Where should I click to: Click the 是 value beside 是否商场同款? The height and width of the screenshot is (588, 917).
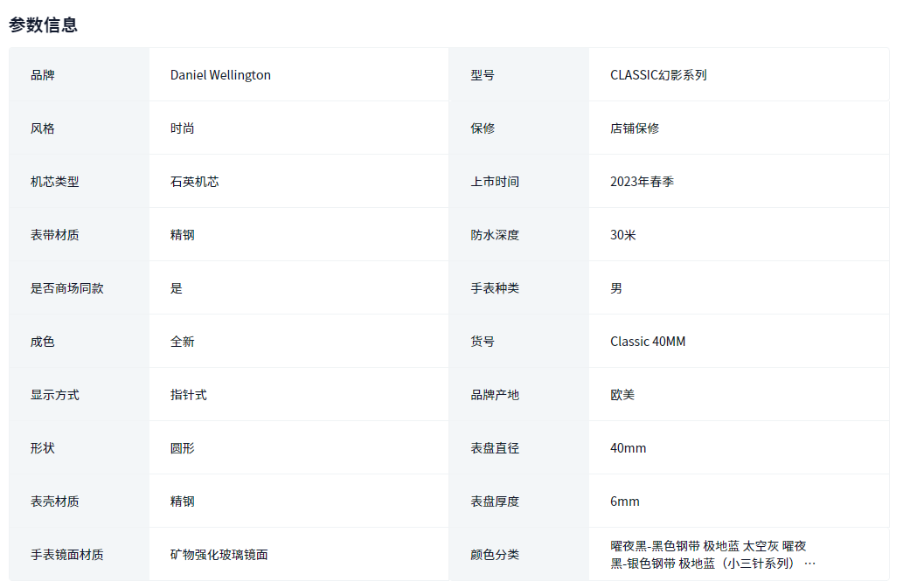coord(177,288)
